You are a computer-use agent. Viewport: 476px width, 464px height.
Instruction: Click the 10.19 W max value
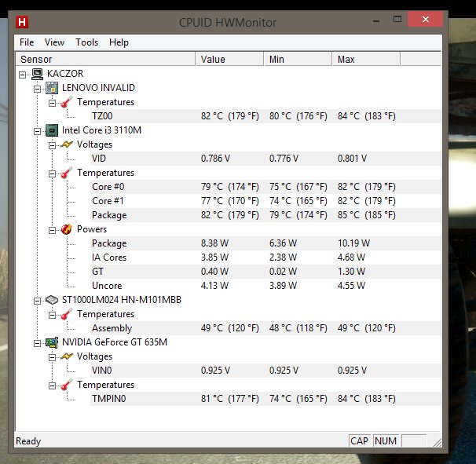point(353,243)
